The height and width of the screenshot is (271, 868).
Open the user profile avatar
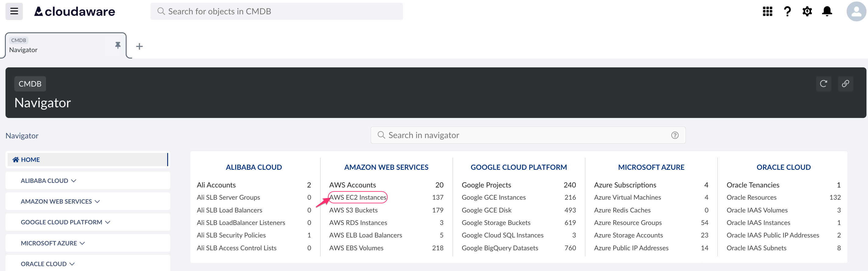click(x=855, y=12)
